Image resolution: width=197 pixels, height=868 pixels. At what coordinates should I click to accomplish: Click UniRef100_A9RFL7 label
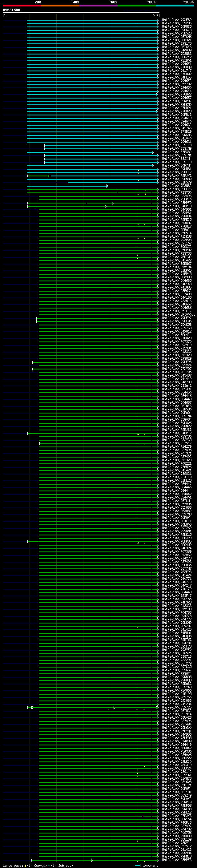(x=177, y=172)
